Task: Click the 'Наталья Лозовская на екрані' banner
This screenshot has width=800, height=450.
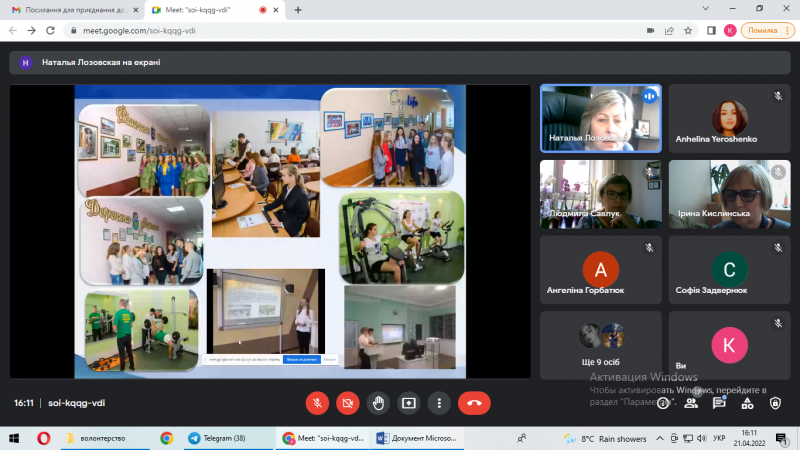Action: coord(400,62)
